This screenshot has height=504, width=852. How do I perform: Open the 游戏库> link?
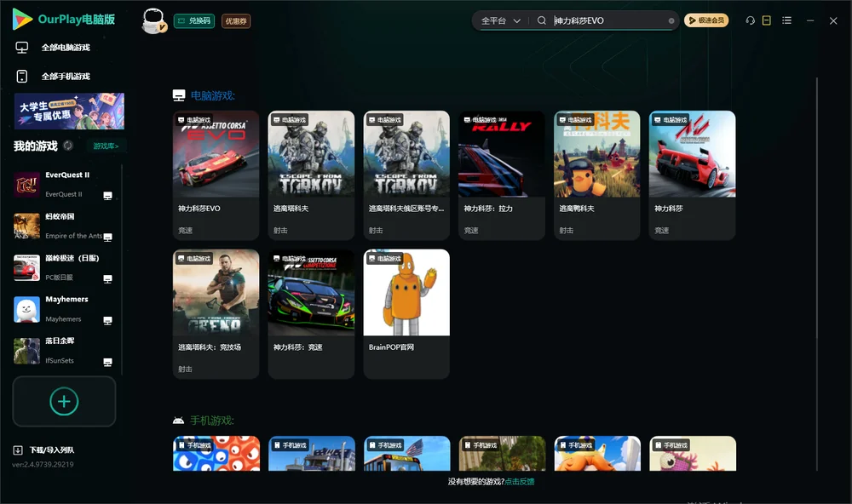pyautogui.click(x=106, y=146)
